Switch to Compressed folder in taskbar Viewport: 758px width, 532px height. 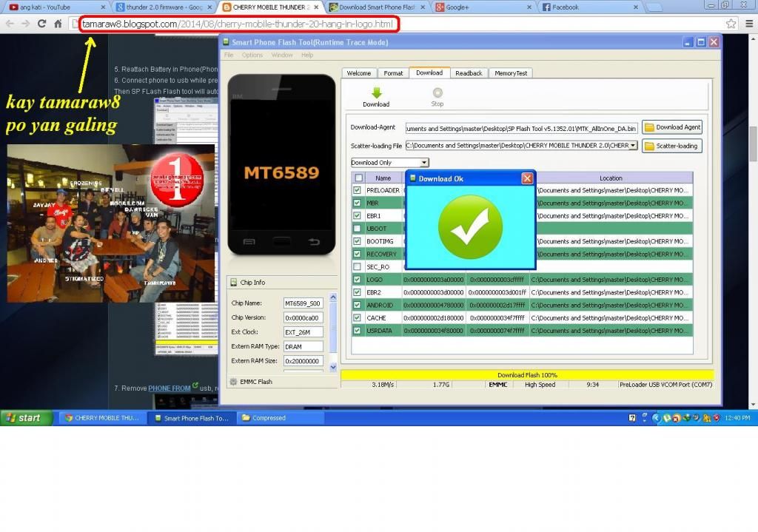click(280, 418)
